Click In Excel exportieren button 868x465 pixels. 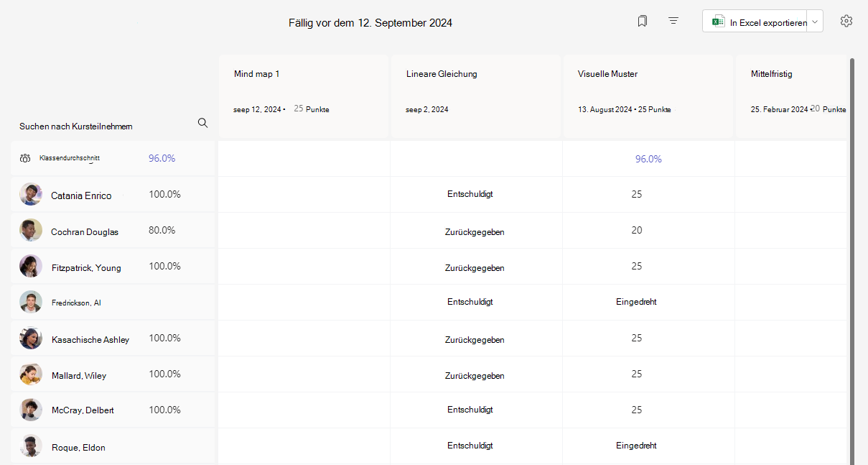pos(755,22)
